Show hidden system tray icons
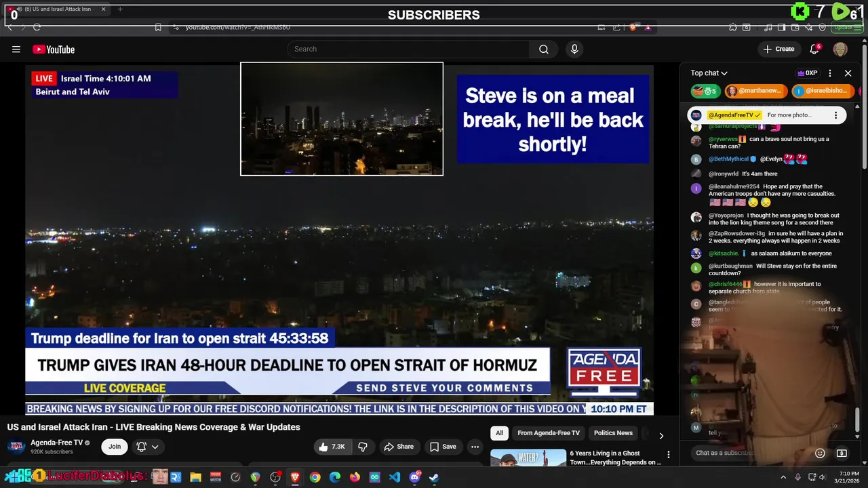Screen dimensions: 868x488 click(783, 477)
